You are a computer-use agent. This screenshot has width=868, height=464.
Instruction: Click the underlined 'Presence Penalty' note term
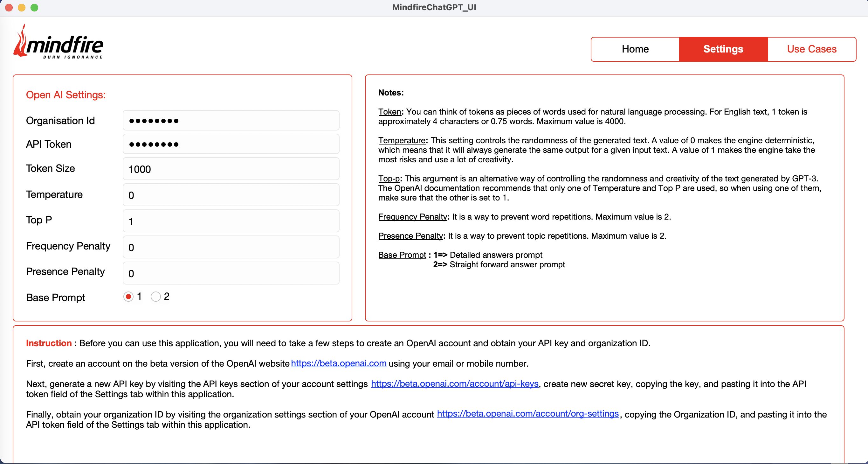[410, 236]
